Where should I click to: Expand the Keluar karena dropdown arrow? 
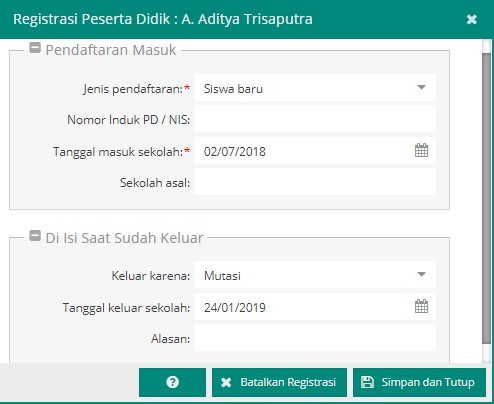click(421, 274)
